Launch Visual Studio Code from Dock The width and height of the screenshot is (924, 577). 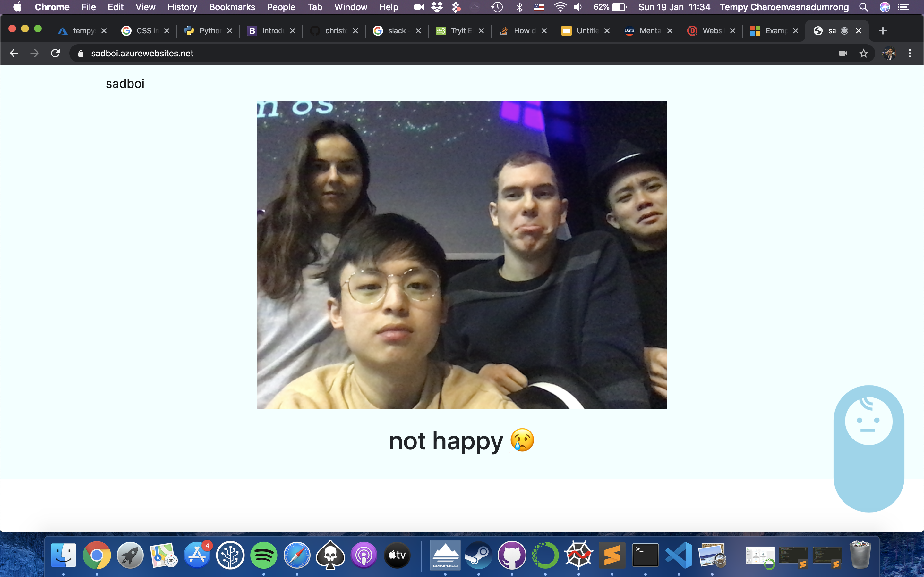click(679, 555)
